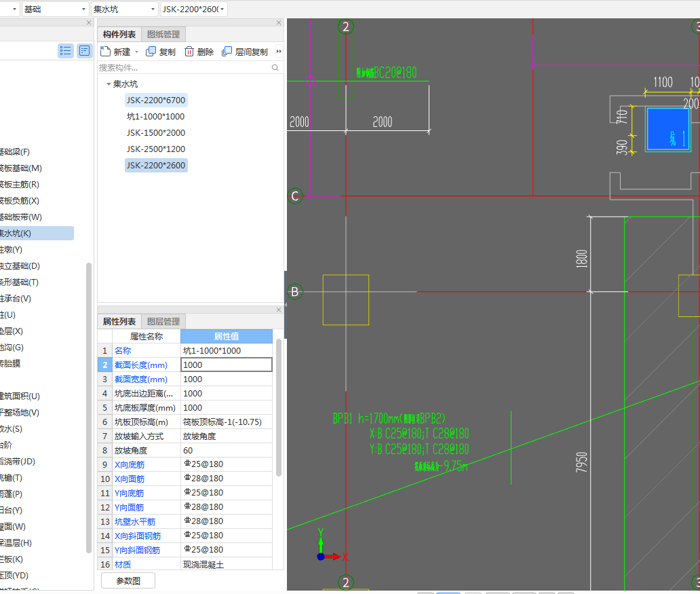Click the 截面长度 value field 1000

[227, 365]
